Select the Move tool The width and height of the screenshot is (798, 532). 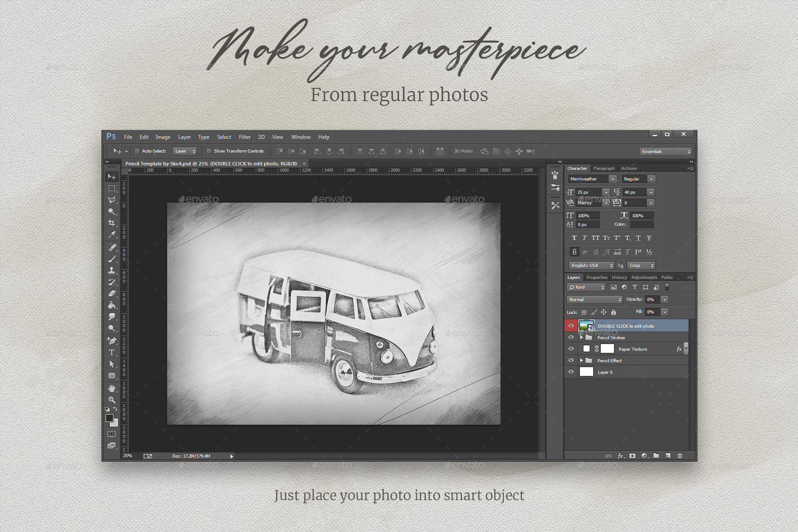click(112, 176)
